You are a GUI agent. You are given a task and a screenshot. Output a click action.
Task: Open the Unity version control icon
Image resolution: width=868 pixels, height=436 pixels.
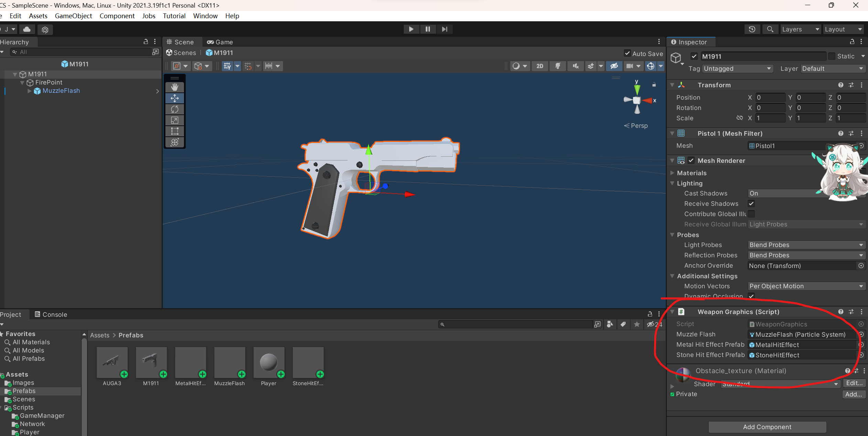tap(45, 30)
